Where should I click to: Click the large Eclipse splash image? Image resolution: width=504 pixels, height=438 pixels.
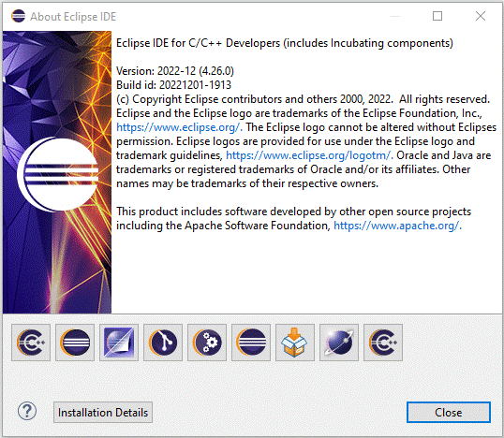tap(57, 172)
